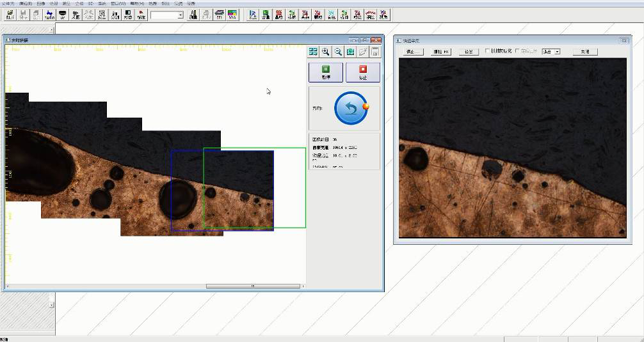Image resolution: width=644 pixels, height=342 pixels.
Task: Click the EFI toolbar icon
Action: coord(219,14)
